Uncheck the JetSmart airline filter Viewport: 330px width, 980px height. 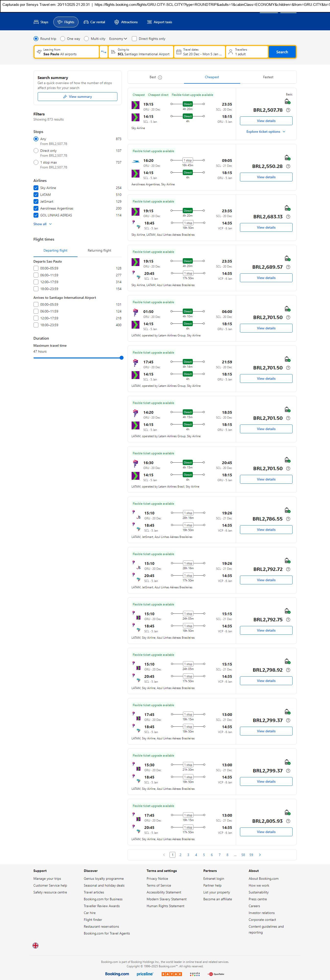coord(36,202)
